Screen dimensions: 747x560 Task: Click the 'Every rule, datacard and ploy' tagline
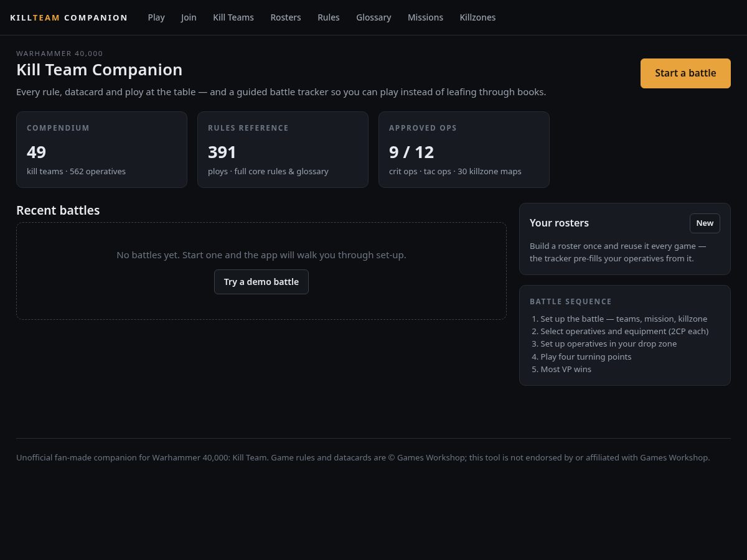click(x=281, y=92)
